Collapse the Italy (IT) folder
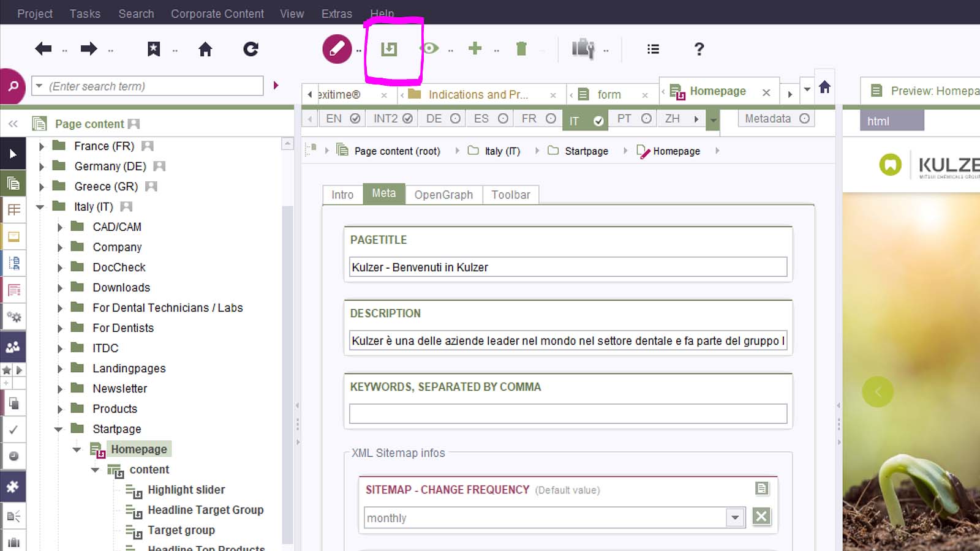The width and height of the screenshot is (980, 551). (x=40, y=207)
